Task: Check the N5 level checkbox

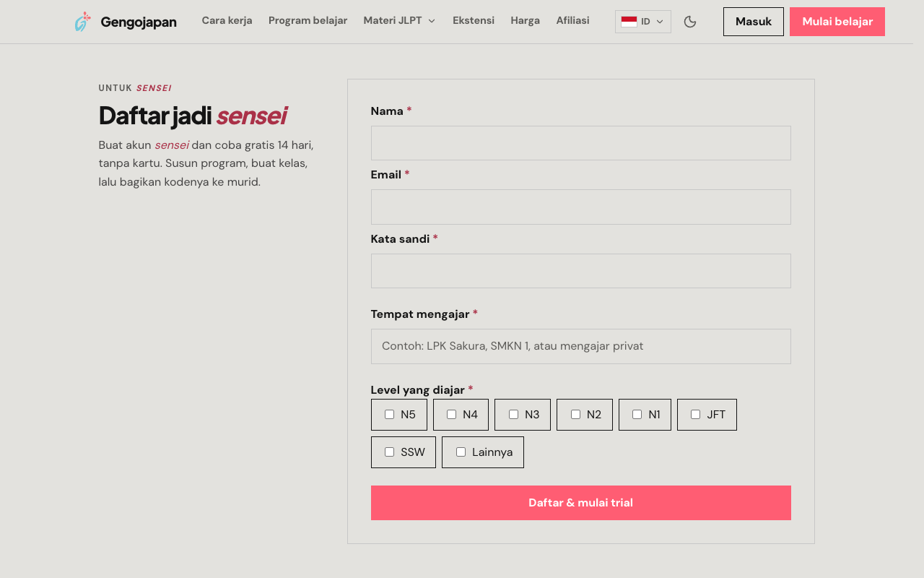Action: pos(390,415)
